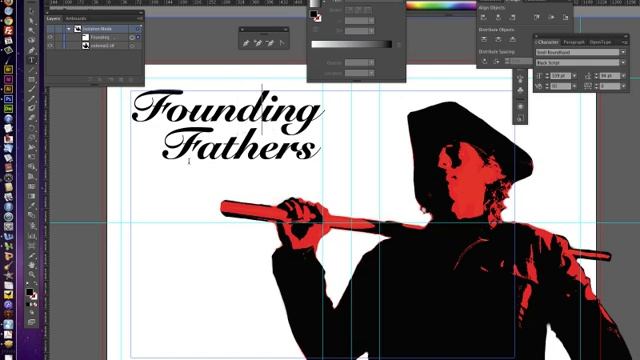Viewport: 640px width, 360px height.
Task: Switch to the Paragraph tab
Action: pos(574,42)
